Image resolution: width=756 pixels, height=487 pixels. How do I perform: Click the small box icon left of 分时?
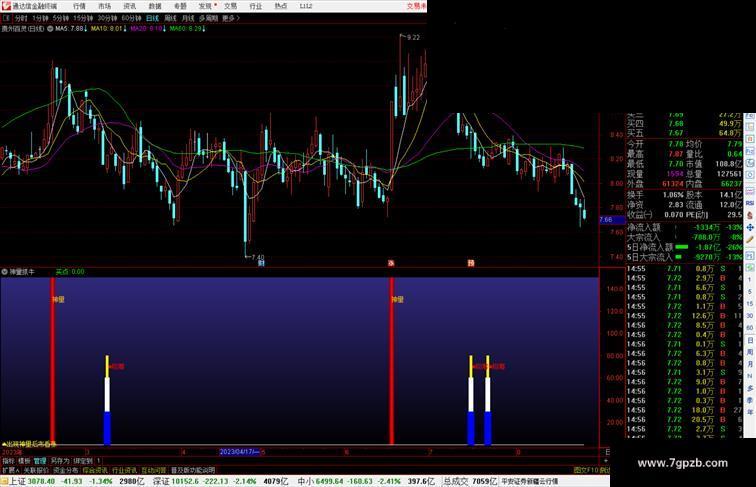6,18
